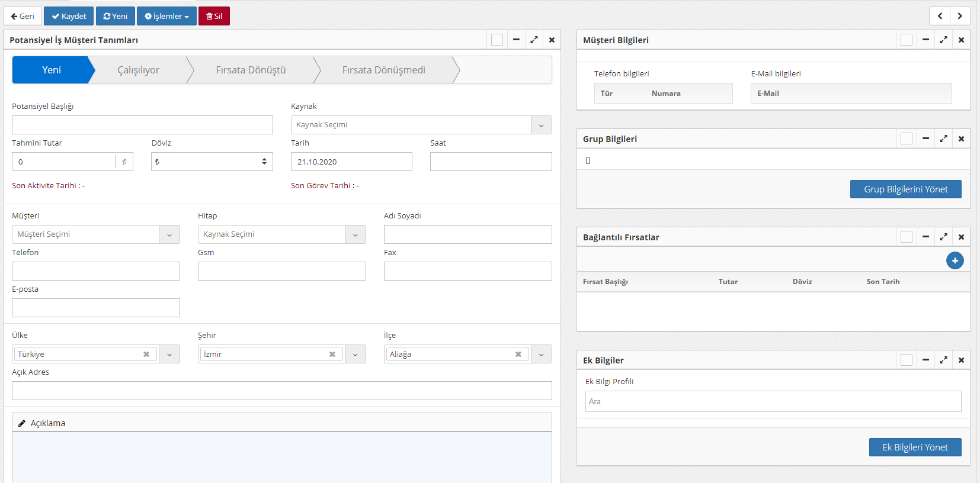The height and width of the screenshot is (483, 980).
Task: Open the Kaynak Seçimi dropdown
Action: [541, 125]
